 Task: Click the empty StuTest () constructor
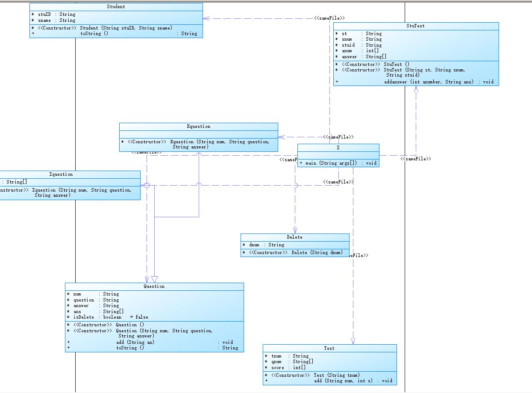tap(372, 64)
